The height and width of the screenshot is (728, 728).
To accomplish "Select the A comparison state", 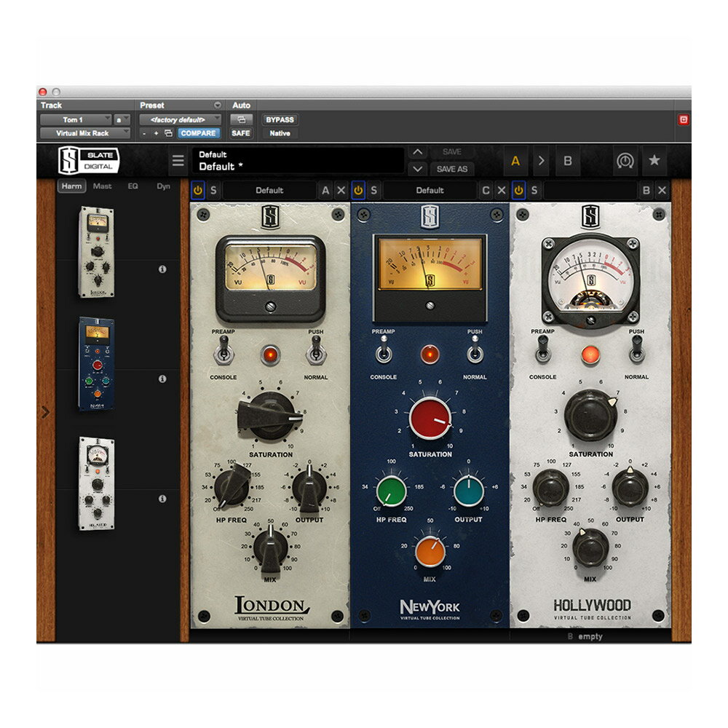I will (515, 161).
